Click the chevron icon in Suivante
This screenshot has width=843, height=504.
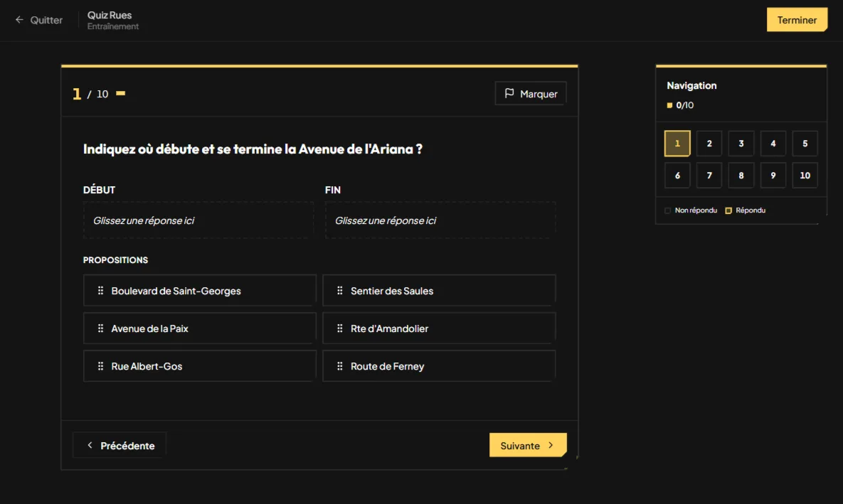pos(551,446)
